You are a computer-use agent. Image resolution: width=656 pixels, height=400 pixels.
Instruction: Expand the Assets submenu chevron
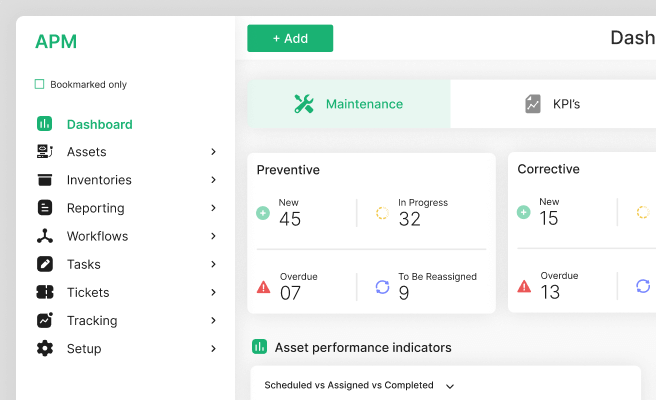[x=213, y=151]
